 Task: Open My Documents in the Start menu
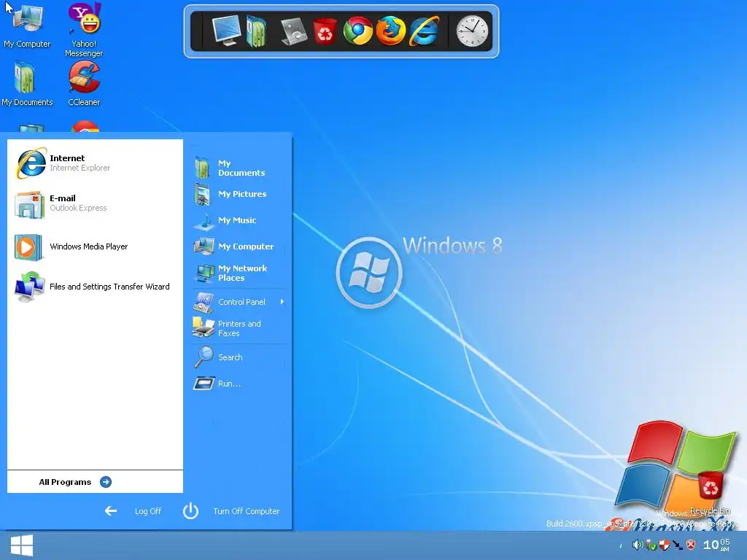tap(239, 168)
